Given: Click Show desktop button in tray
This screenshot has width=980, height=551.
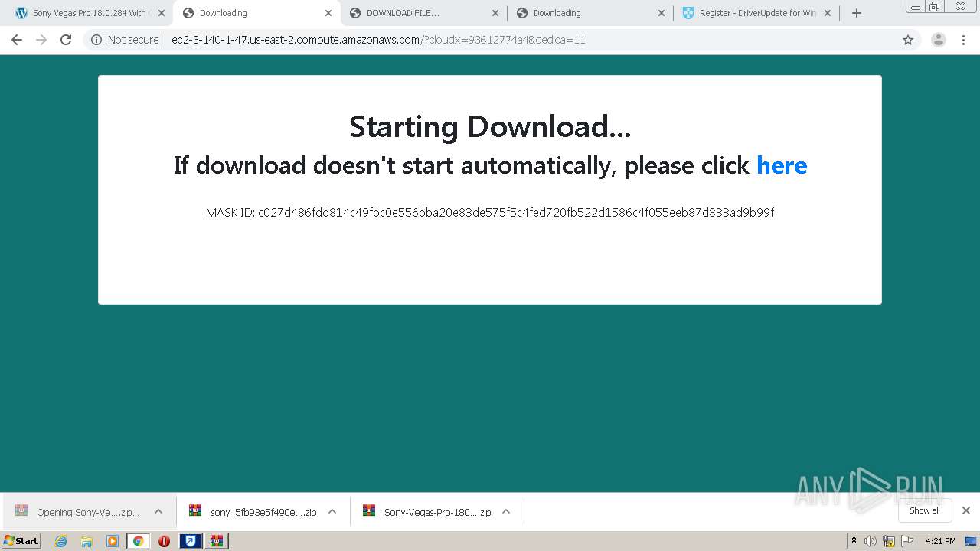Looking at the screenshot, I should click(x=972, y=541).
